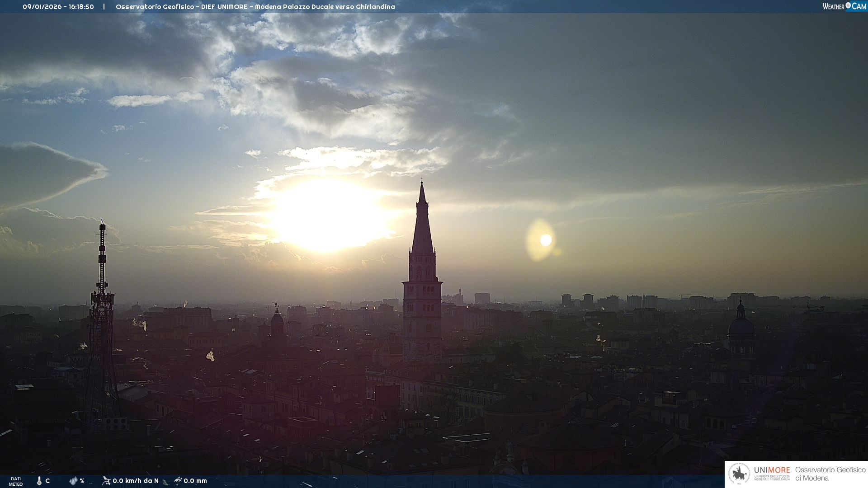This screenshot has height=488, width=868.
Task: Click the small lens flare orb
Action: point(546,240)
